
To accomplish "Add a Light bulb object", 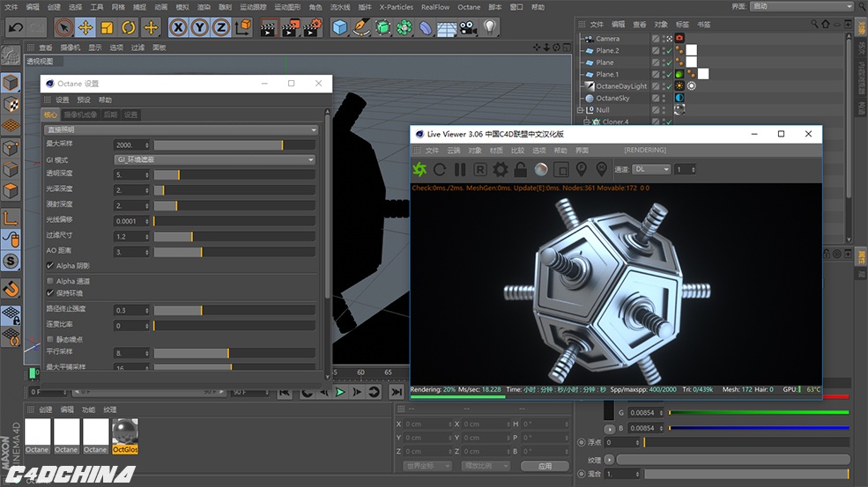I will pos(489,27).
